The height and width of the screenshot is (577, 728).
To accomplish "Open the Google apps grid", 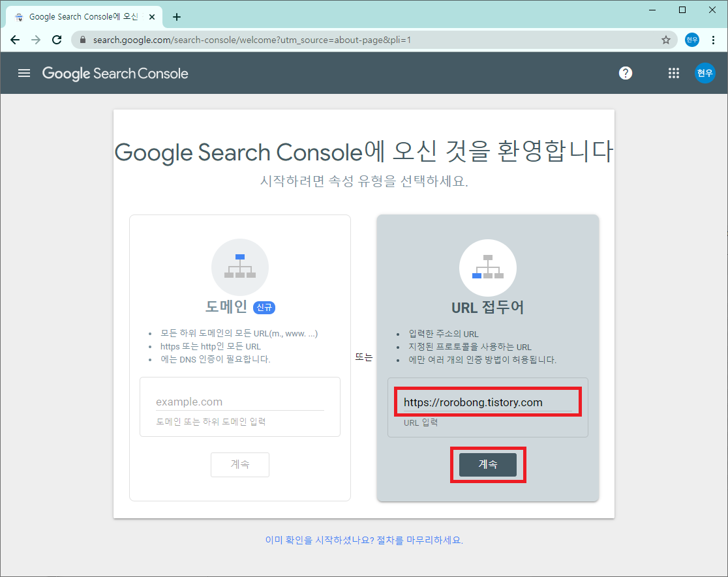I will pyautogui.click(x=674, y=73).
